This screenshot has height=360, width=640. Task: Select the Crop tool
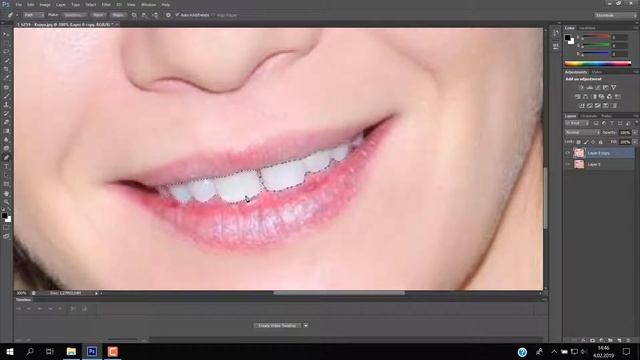[6, 69]
